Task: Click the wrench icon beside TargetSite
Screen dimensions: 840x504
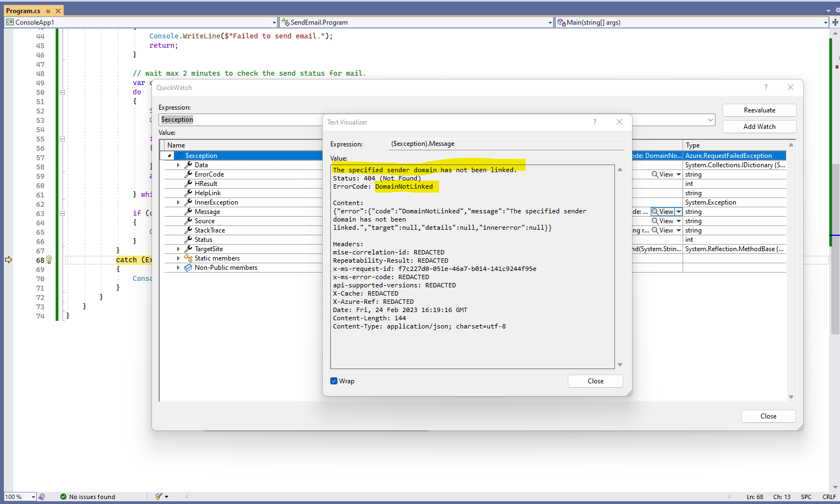Action: click(x=188, y=249)
